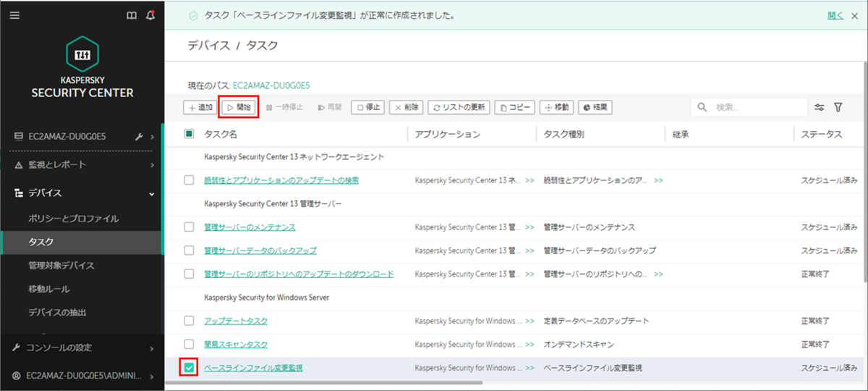Open the 結果 results button
The image size is (868, 391).
point(595,107)
